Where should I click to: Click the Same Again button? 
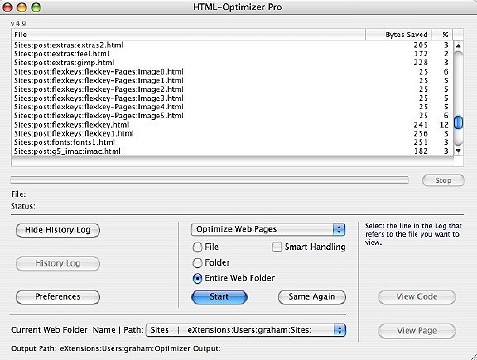coord(312,297)
